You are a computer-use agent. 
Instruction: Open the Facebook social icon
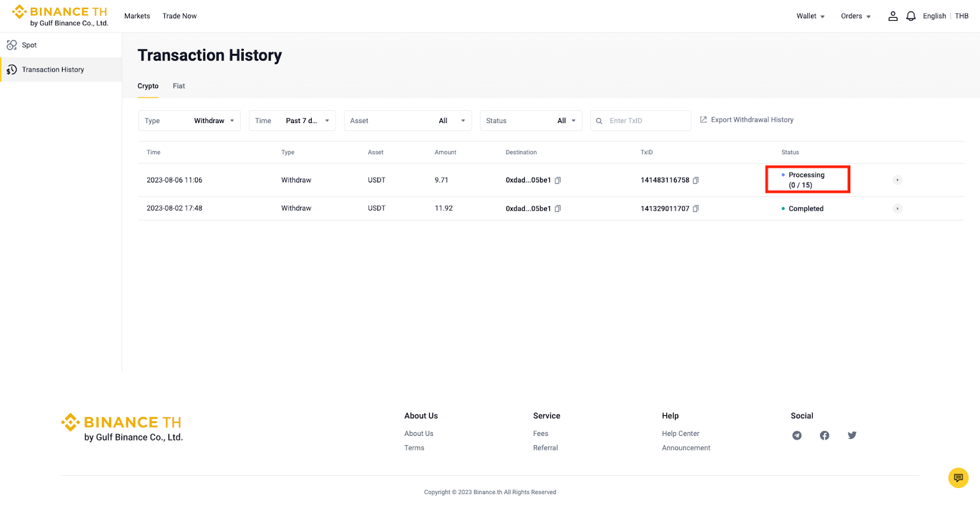click(824, 435)
